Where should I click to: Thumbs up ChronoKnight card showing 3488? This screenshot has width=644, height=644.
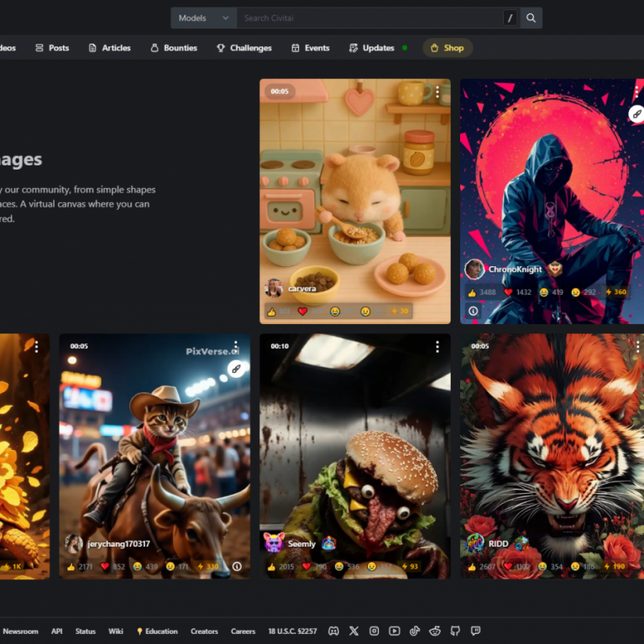tap(482, 292)
